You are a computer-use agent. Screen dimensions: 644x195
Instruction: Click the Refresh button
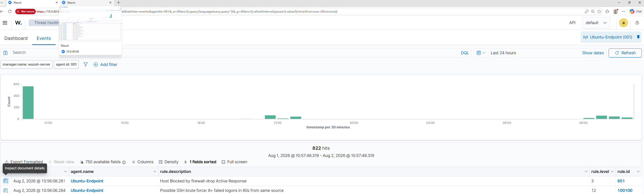point(625,53)
